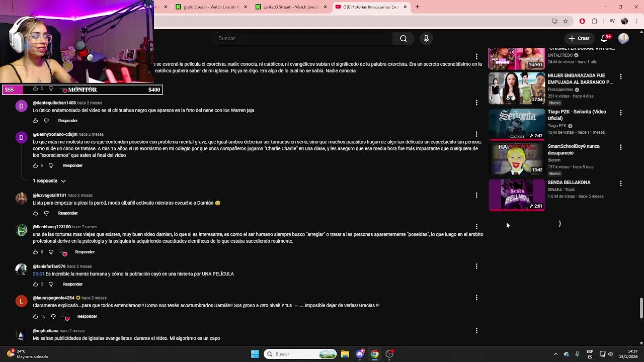Viewport: 644px width, 362px height.
Task: Open the SENDA BELLAKONA thumbnail
Action: point(517,195)
